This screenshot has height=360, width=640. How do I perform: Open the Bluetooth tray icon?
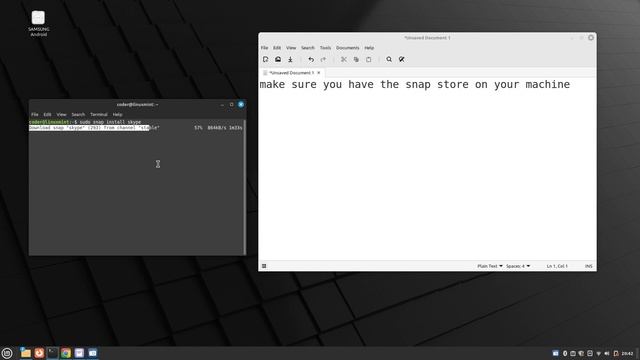(565, 353)
